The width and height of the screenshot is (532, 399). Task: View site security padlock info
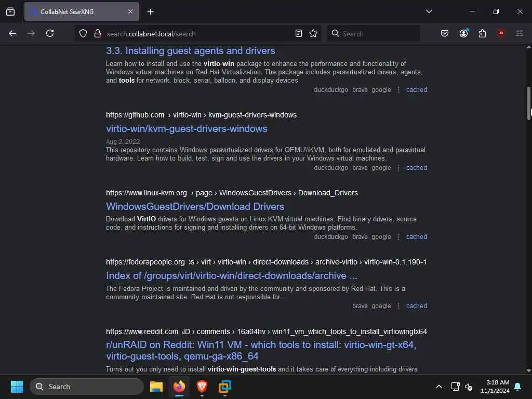98,33
